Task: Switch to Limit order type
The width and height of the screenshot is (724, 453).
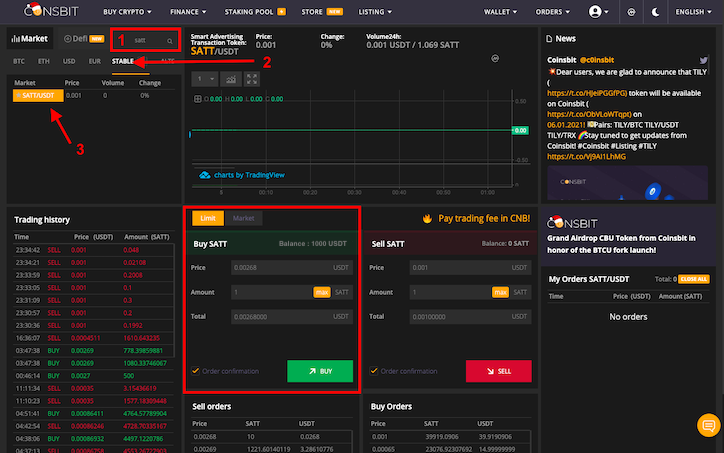Action: coord(208,218)
